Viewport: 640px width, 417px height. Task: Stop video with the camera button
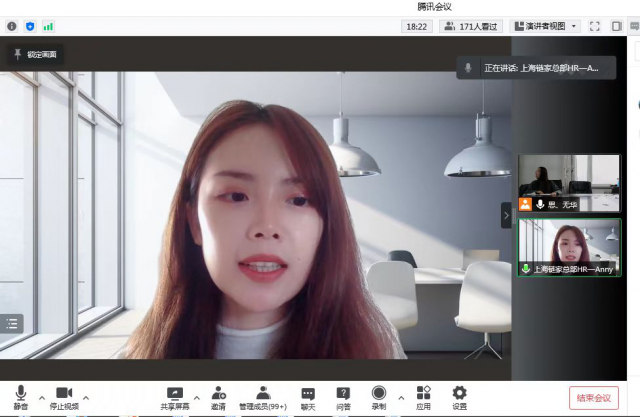(x=64, y=393)
